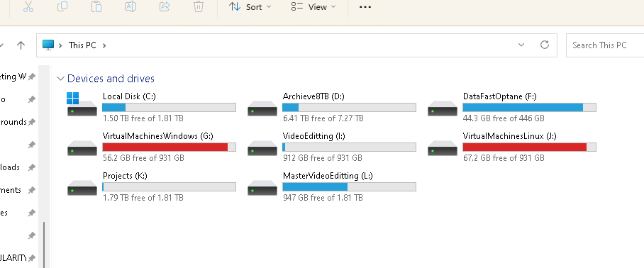Expand chevron after This PC breadcrumb
644x268 pixels.
[x=104, y=45]
